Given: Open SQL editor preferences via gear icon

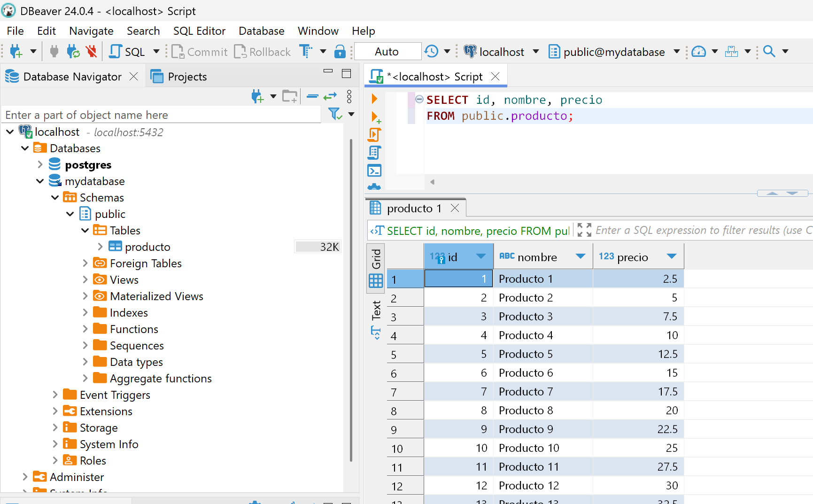Looking at the screenshot, I should [x=374, y=186].
